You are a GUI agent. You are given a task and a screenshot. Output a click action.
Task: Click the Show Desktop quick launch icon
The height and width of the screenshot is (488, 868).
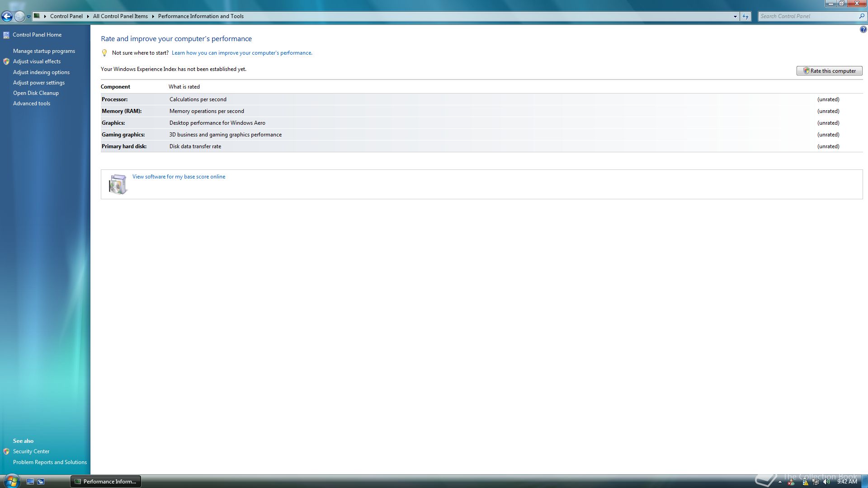pos(30,482)
